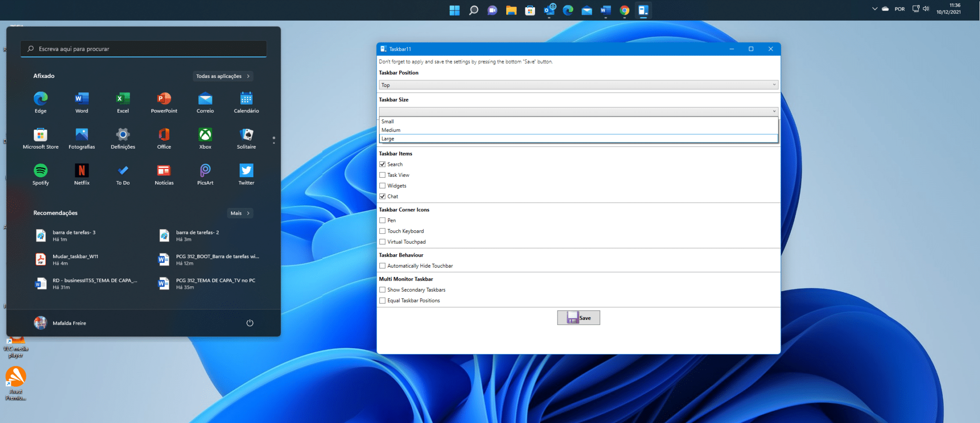
Task: Open the PicsArt pinned app
Action: point(205,171)
